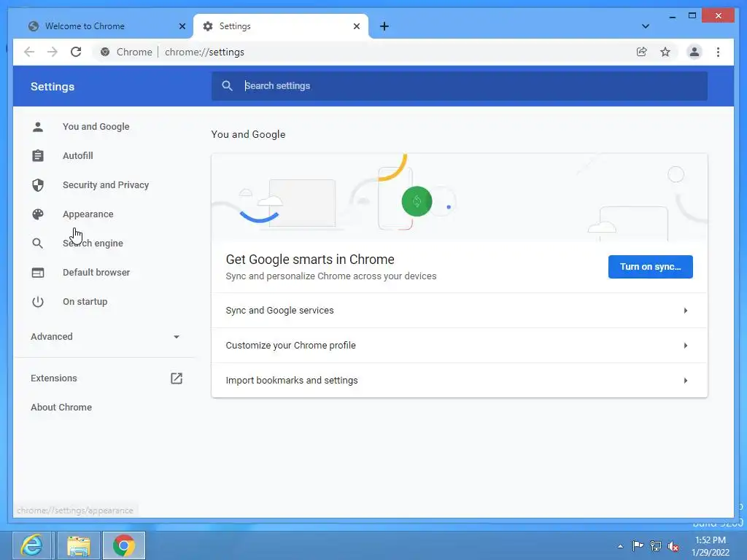Click 'Get Google smarts in Chrome' heading

point(310,260)
